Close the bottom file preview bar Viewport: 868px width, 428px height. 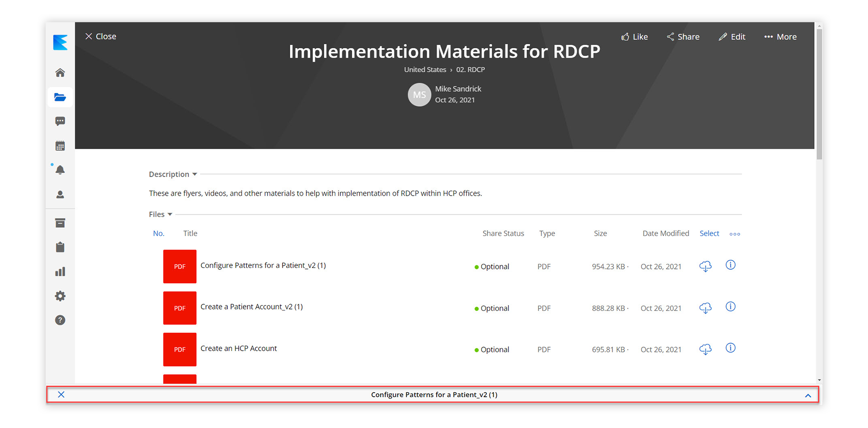tap(61, 395)
